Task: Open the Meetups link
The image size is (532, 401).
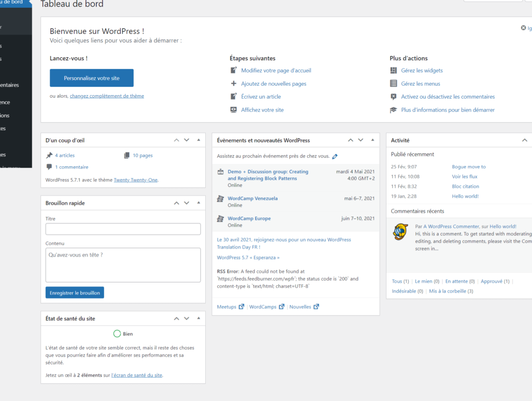Action: click(227, 306)
